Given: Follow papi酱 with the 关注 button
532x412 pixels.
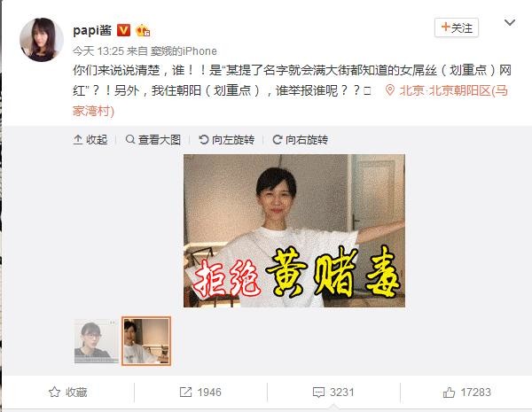Looking at the screenshot, I should tap(457, 27).
